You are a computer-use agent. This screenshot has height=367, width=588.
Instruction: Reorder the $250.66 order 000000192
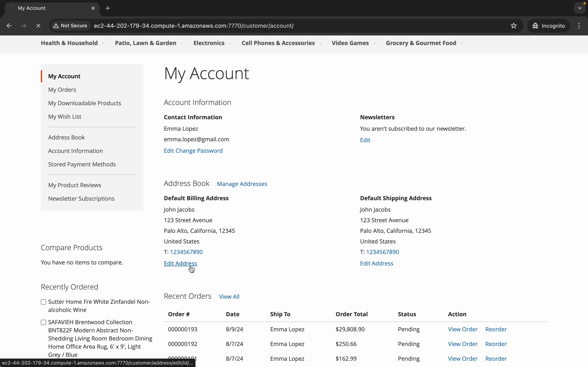(496, 344)
